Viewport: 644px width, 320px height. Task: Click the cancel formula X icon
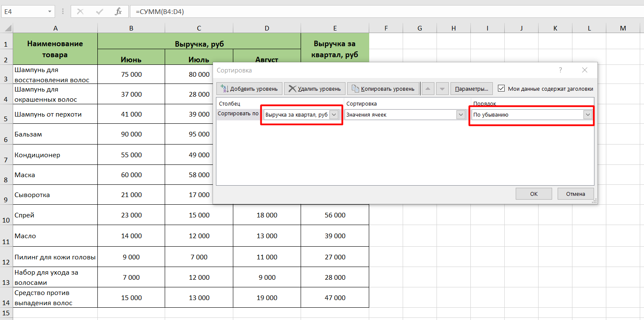(x=80, y=12)
